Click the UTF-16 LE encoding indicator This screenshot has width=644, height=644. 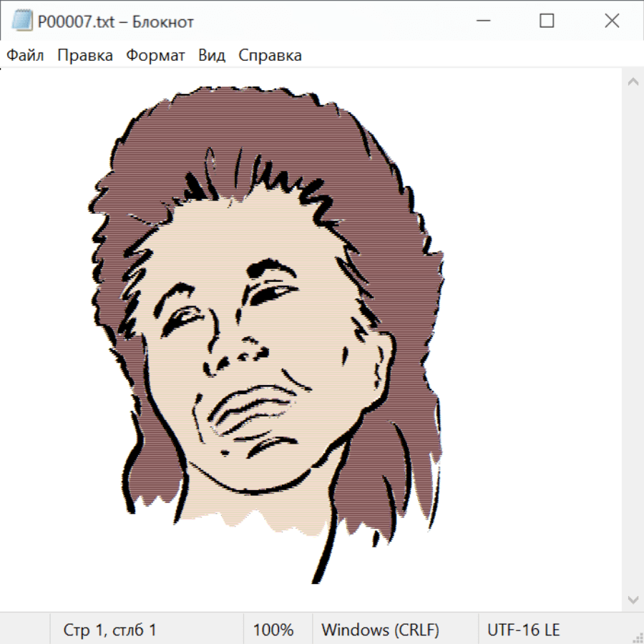[x=523, y=630]
